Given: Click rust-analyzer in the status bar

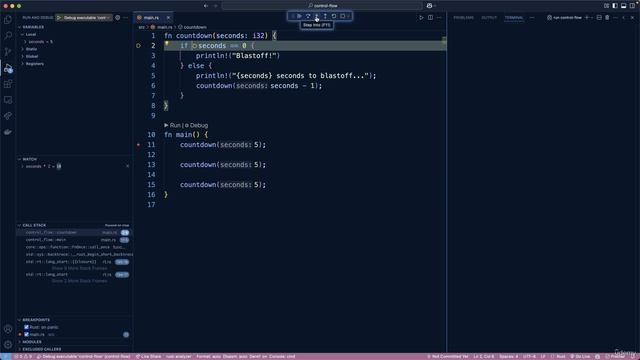Looking at the screenshot, I should click(178, 356).
